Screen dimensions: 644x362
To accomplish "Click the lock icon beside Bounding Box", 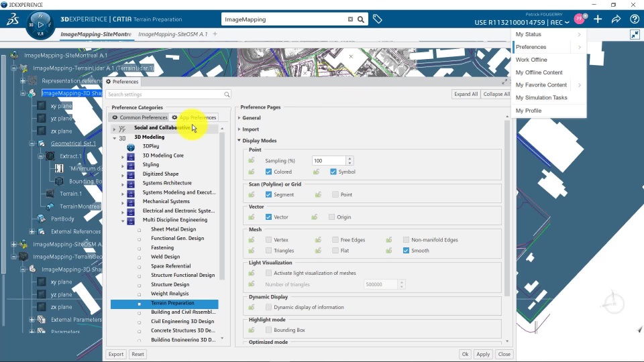I will [252, 330].
